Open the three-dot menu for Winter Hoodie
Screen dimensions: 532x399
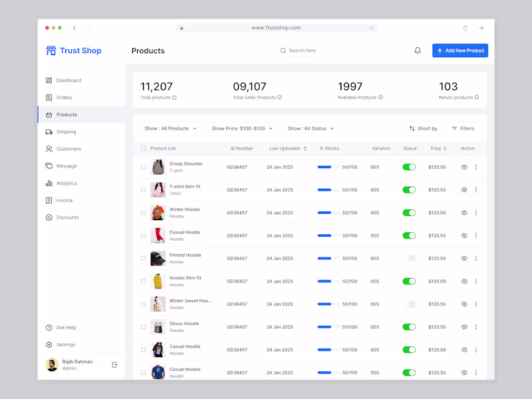(x=476, y=213)
